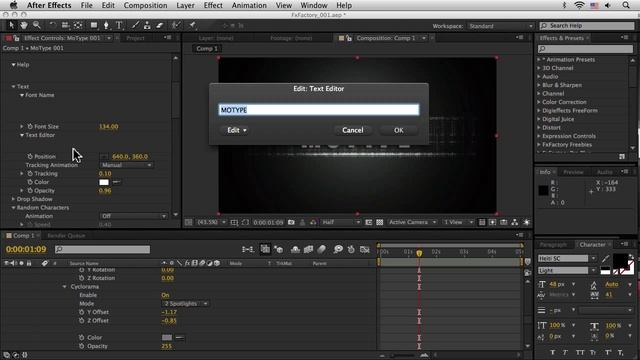Open the Animation menu

249,5
